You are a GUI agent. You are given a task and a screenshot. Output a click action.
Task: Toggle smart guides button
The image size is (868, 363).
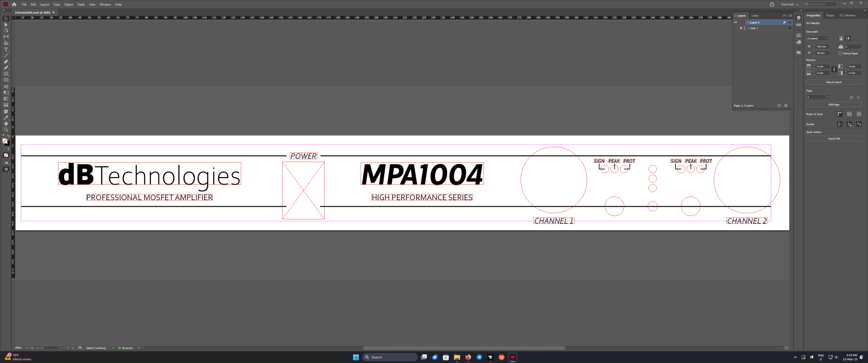(x=859, y=124)
